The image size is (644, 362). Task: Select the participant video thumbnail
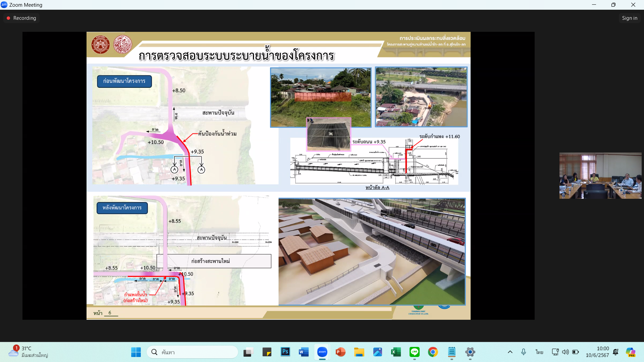600,176
